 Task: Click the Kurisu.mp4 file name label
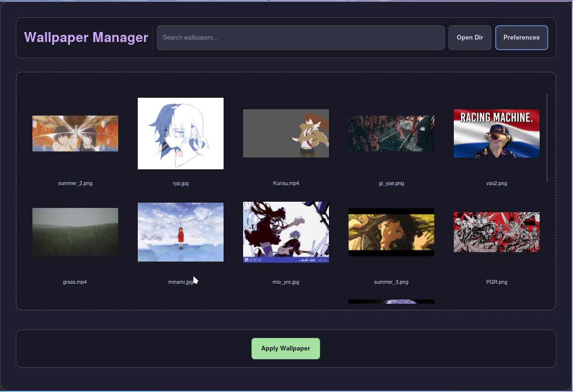[x=286, y=183]
